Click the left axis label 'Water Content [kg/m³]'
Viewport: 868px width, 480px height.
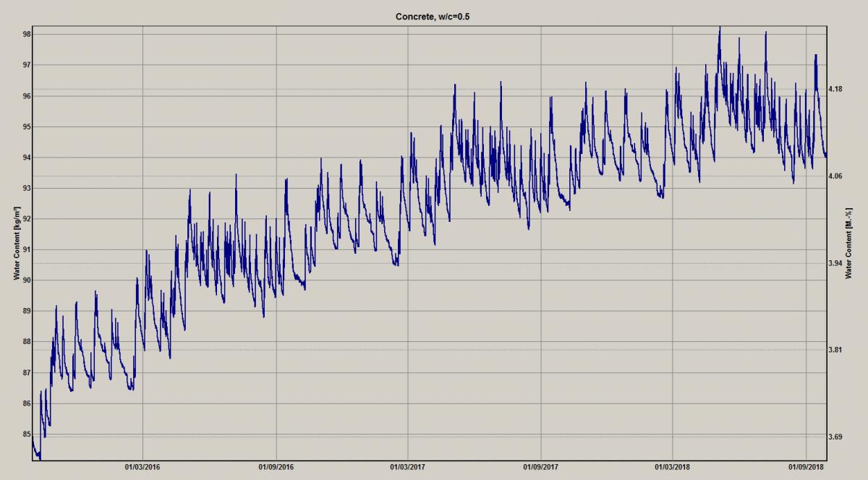(16, 244)
